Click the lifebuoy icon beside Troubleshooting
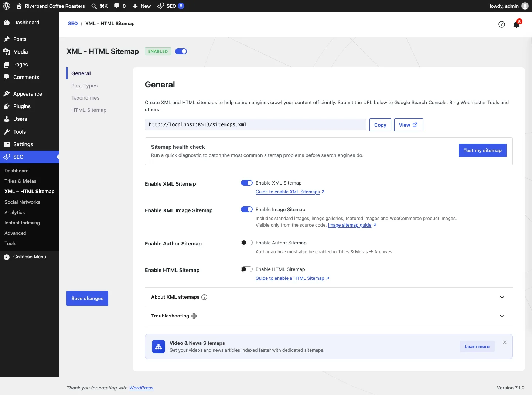532x395 pixels. coord(194,316)
